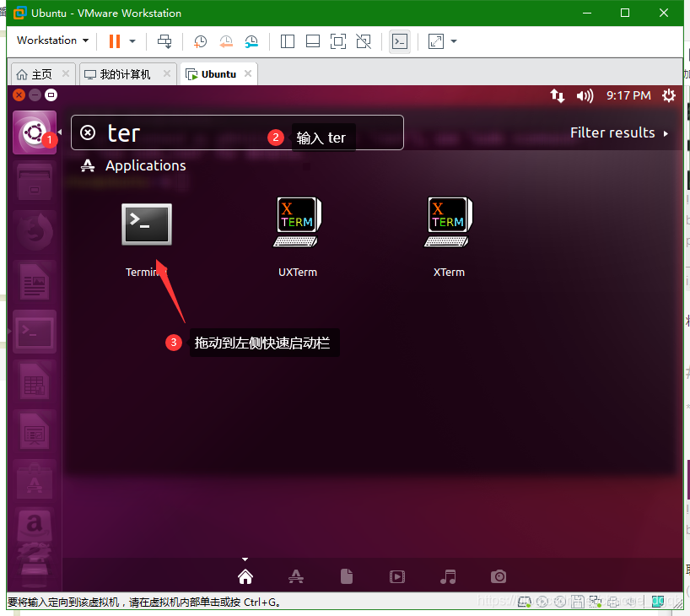
Task: Select the Video lens
Action: click(x=397, y=576)
